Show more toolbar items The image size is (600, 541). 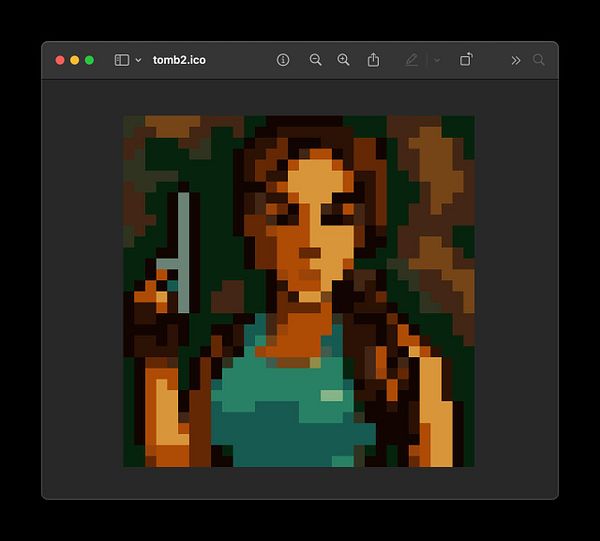coord(516,60)
